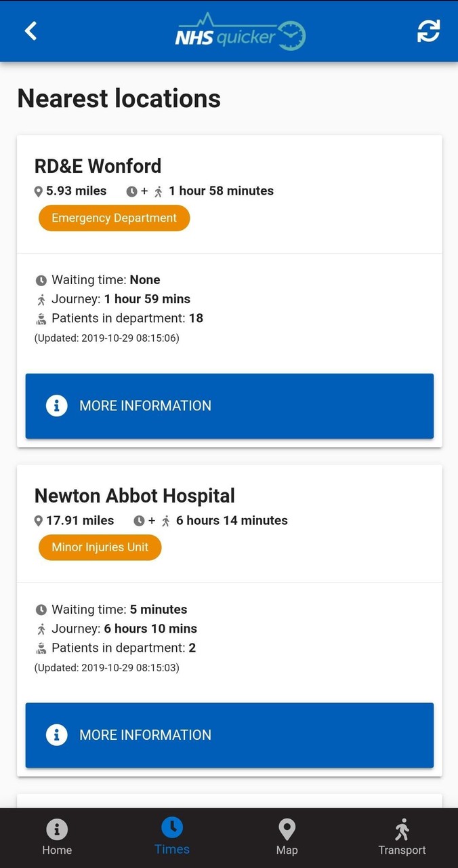
Task: Open MORE INFORMATION for RD&E Wonford
Action: coord(229,406)
